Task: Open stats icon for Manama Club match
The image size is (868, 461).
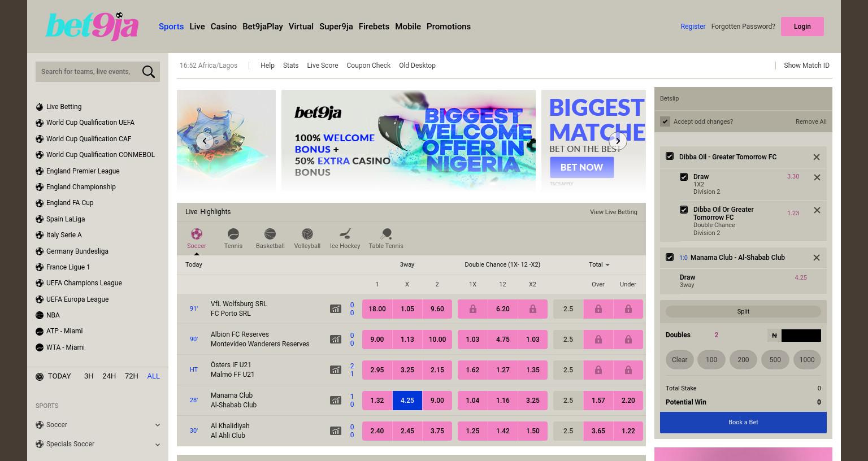Action: pyautogui.click(x=336, y=401)
